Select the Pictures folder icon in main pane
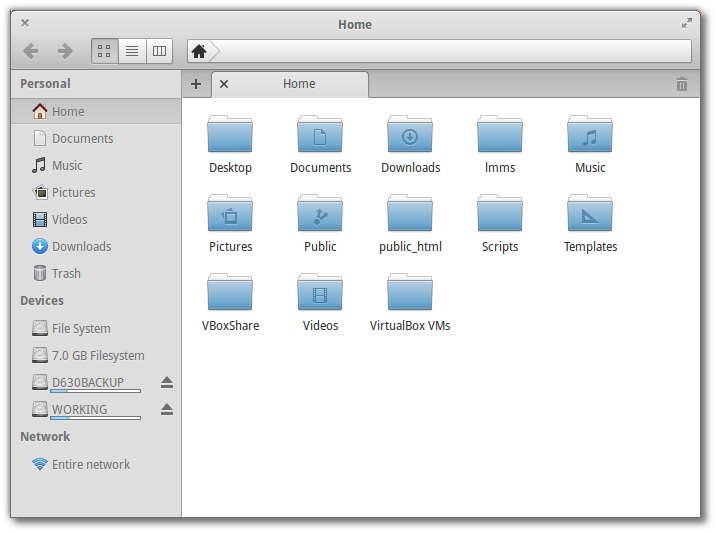The width and height of the screenshot is (717, 534). 230,213
